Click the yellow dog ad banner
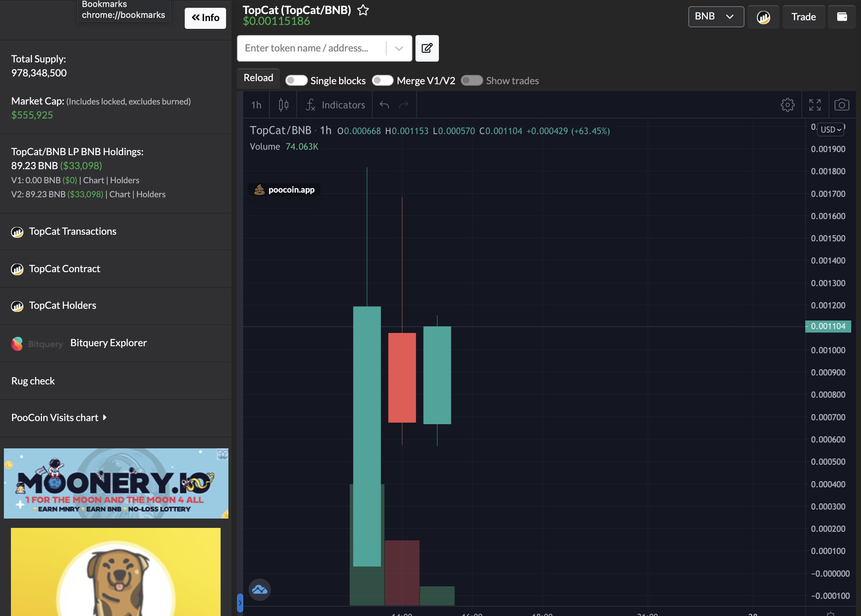 tap(116, 572)
